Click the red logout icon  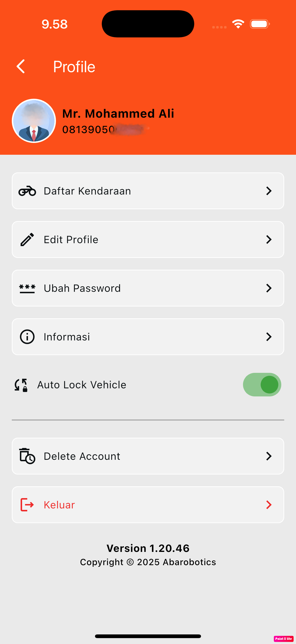click(27, 505)
